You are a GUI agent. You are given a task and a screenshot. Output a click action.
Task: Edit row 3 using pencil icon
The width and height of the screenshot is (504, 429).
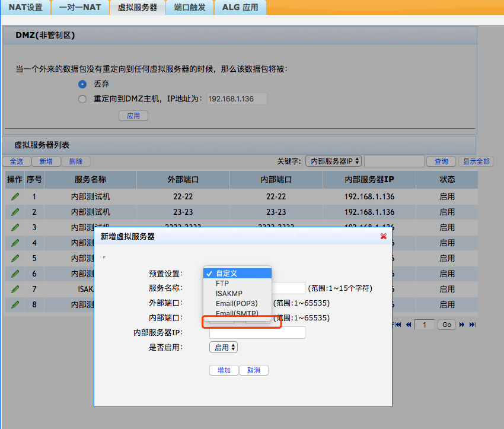pos(15,227)
